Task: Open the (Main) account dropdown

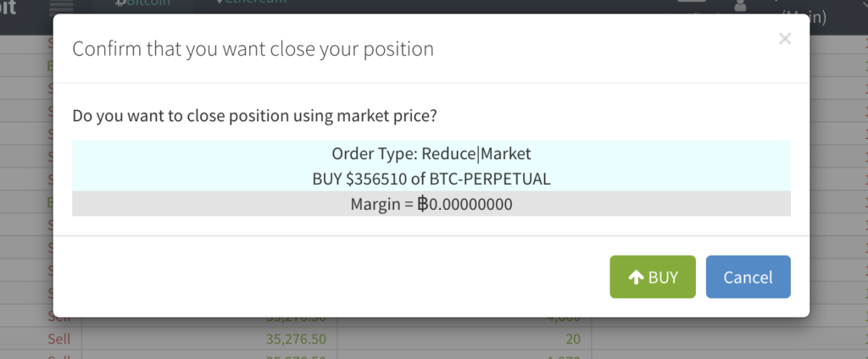Action: (804, 17)
